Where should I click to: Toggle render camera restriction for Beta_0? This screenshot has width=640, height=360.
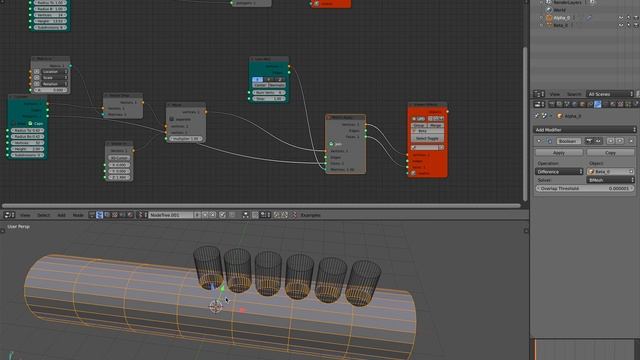point(636,25)
